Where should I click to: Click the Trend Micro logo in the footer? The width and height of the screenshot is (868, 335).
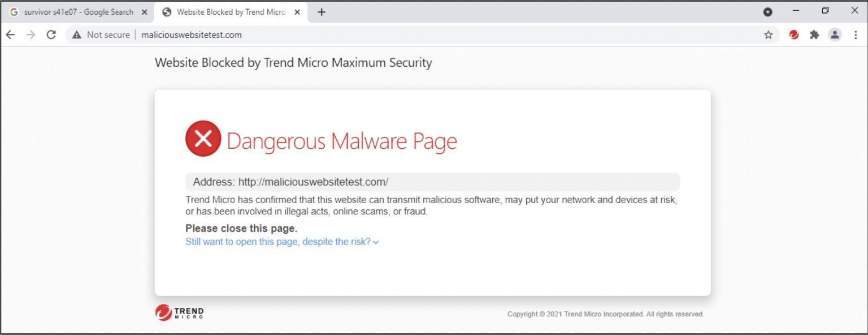tap(179, 313)
